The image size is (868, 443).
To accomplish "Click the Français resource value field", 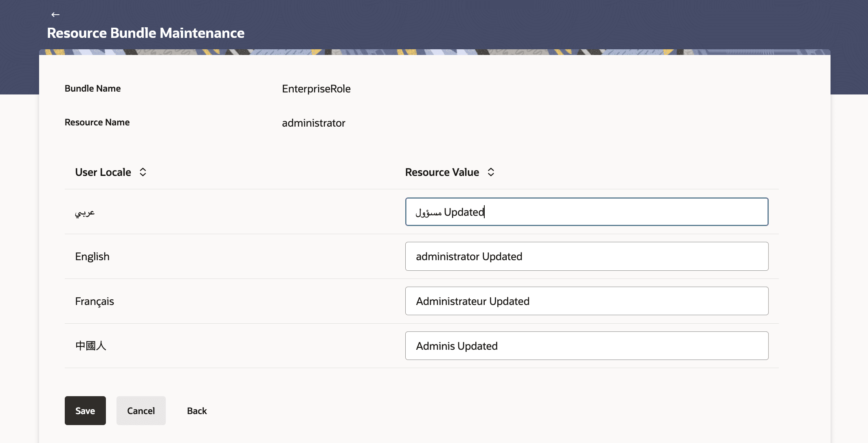I will pyautogui.click(x=587, y=301).
